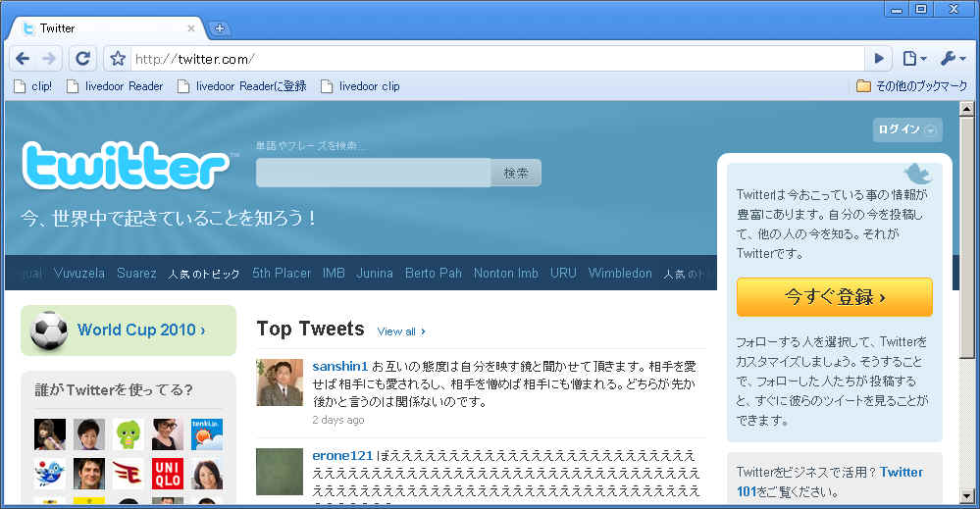980x509 pixels.
Task: Open the page menu dropdown in Chrome toolbar
Action: [x=914, y=59]
